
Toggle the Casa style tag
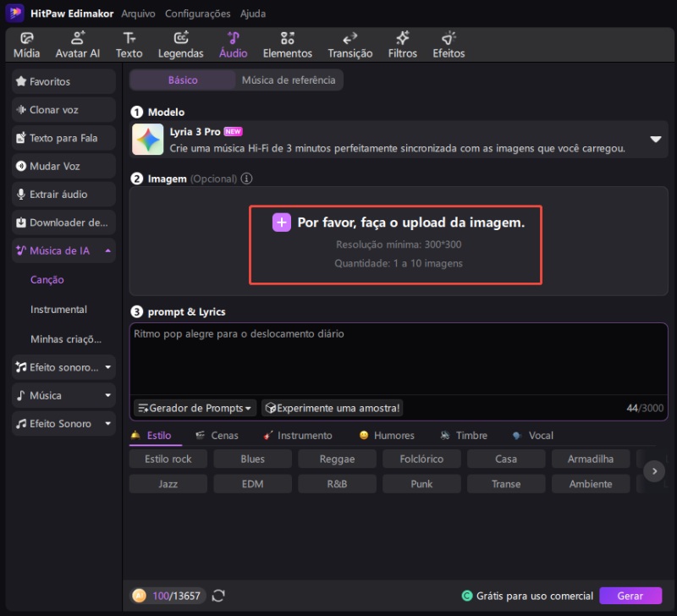[506, 459]
